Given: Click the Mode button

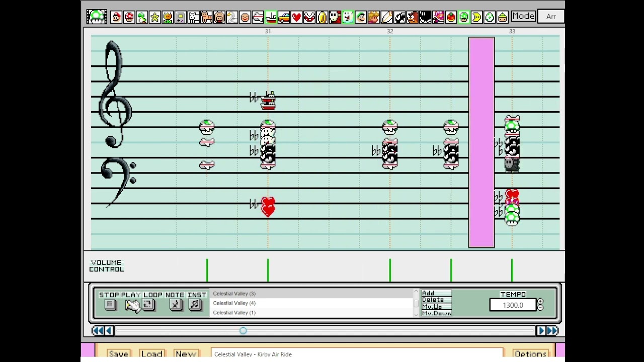Looking at the screenshot, I should pyautogui.click(x=523, y=16).
